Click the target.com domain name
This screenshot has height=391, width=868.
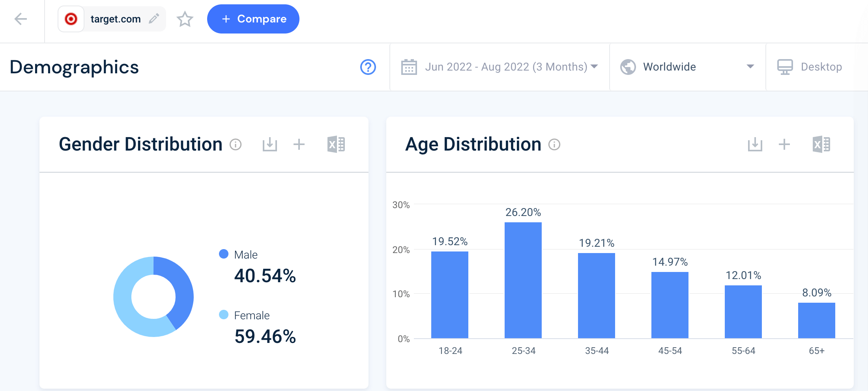tap(116, 19)
